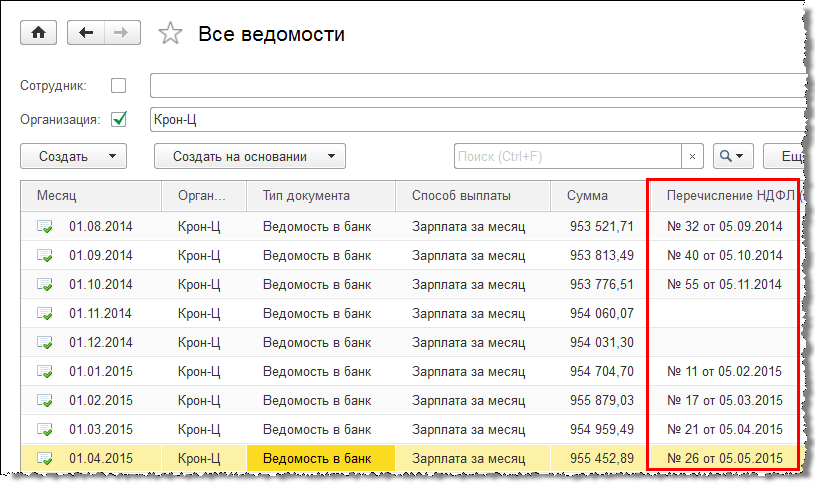Click document icon of 01.04.2015 row
Viewport: 815px width, 484px height.
(45, 459)
